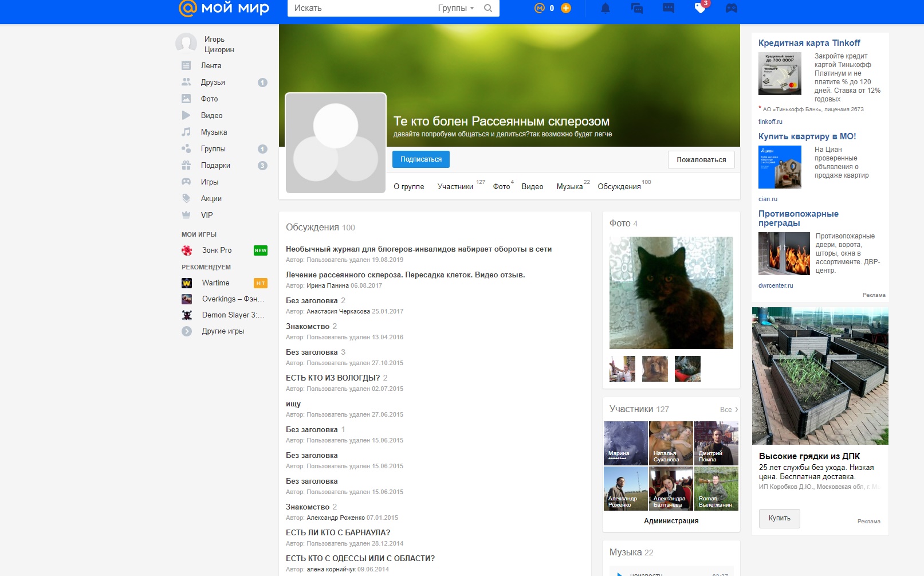Open the large black cat photo
The width and height of the screenshot is (924, 576).
tap(671, 293)
